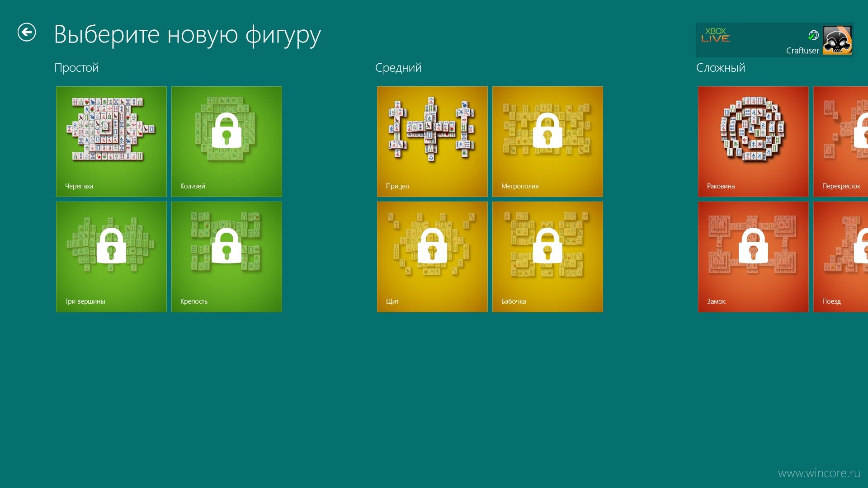Click the Craftuser skull avatar
The height and width of the screenshot is (488, 868).
click(x=837, y=40)
